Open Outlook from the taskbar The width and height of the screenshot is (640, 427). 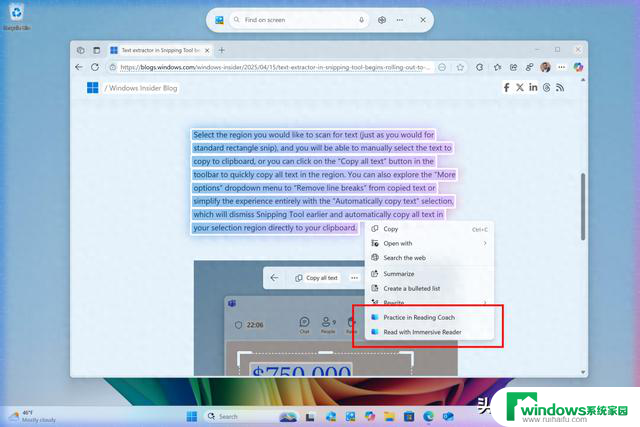[x=448, y=417]
